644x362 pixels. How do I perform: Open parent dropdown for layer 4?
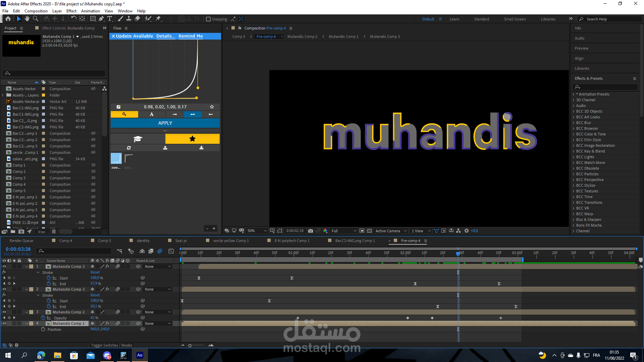[x=158, y=323]
